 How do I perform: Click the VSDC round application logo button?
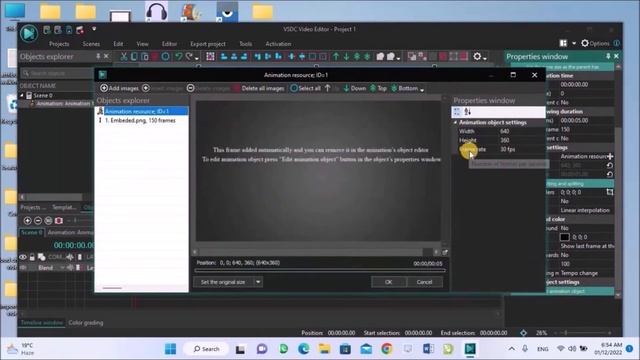coord(29,33)
